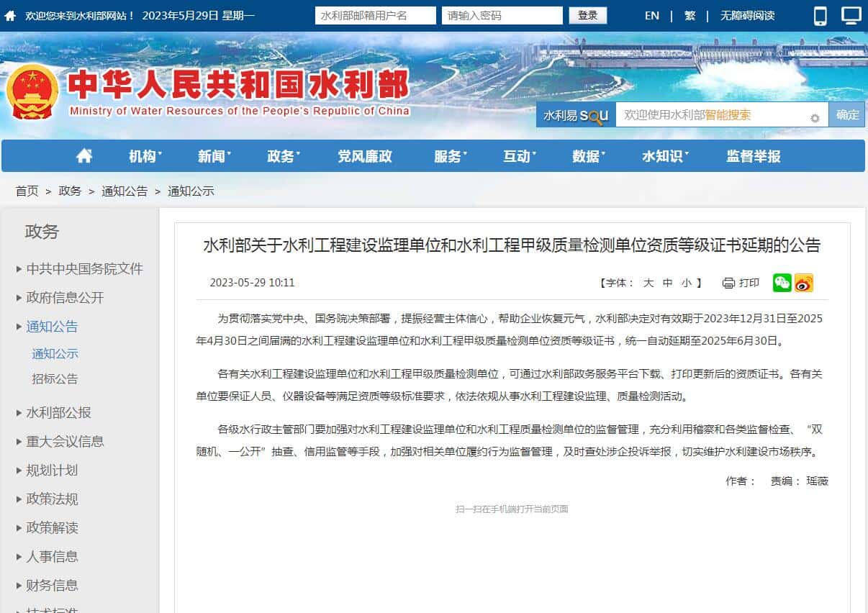Open 党风廉政 in the navigation bar

coord(365,156)
